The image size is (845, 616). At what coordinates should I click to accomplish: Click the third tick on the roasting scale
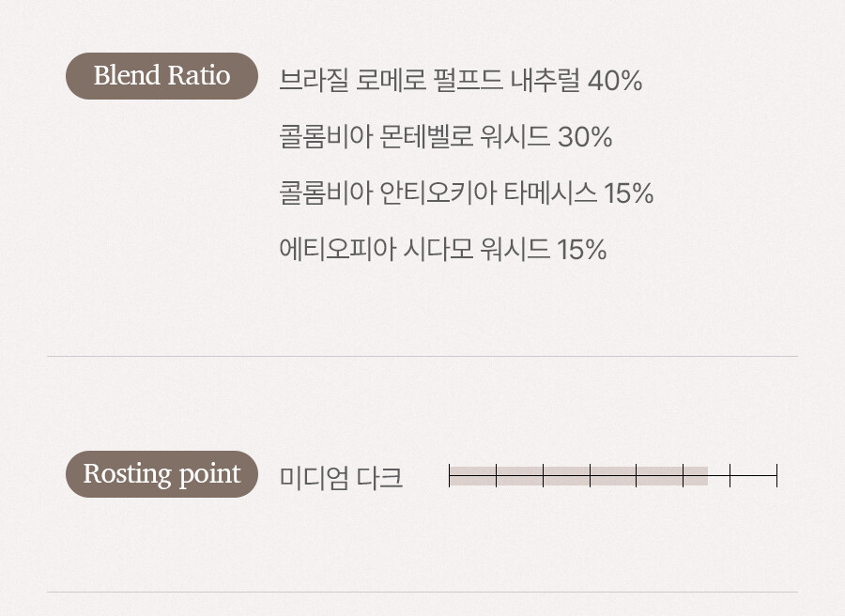pyautogui.click(x=544, y=476)
